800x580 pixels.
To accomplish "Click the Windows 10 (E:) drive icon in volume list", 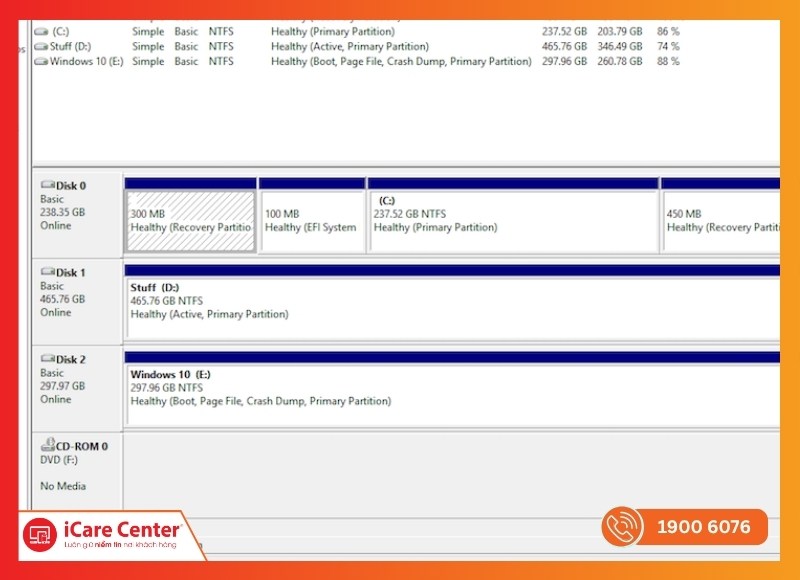I will pos(41,62).
